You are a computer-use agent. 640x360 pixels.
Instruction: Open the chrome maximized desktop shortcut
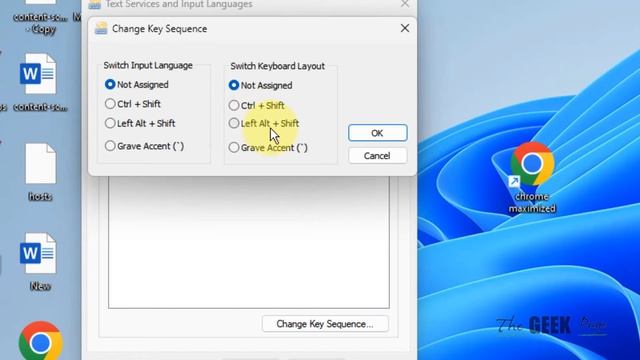pos(532,177)
